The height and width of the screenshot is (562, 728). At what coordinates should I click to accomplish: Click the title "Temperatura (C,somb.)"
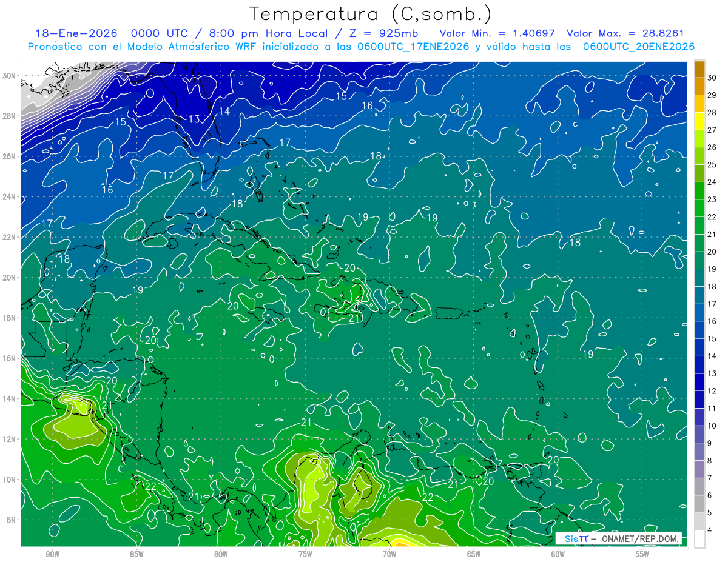point(371,14)
